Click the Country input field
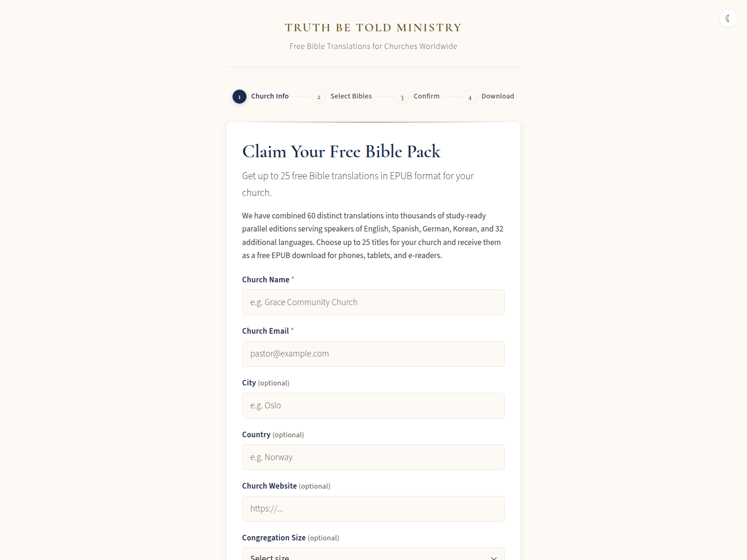This screenshot has width=747, height=560. [373, 457]
